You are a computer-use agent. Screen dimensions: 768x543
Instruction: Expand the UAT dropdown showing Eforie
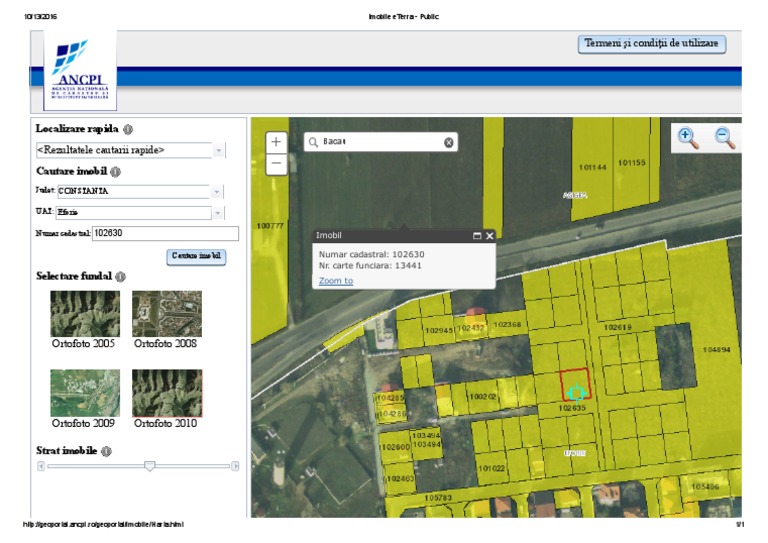click(217, 212)
